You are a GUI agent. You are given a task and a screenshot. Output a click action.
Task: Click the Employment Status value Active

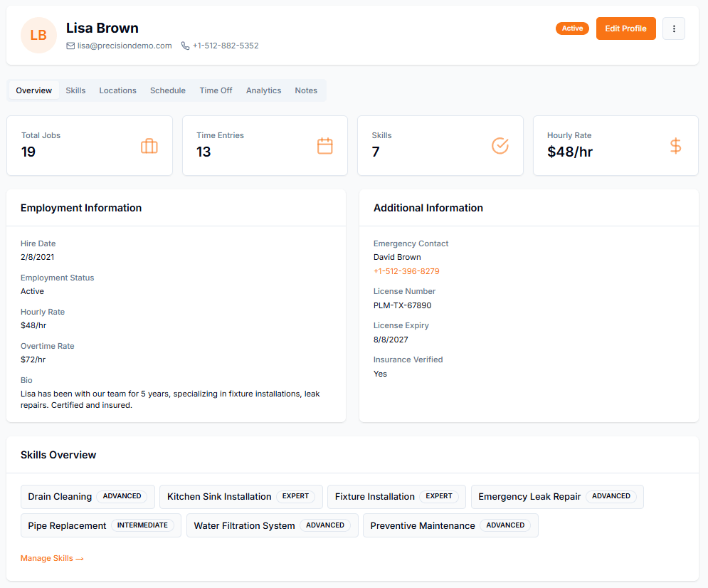click(33, 291)
